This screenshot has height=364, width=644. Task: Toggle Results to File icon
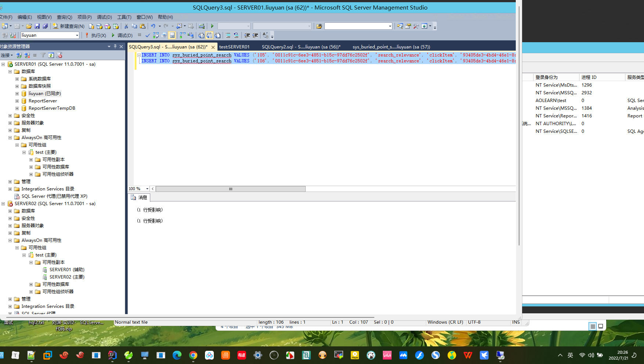pos(217,35)
